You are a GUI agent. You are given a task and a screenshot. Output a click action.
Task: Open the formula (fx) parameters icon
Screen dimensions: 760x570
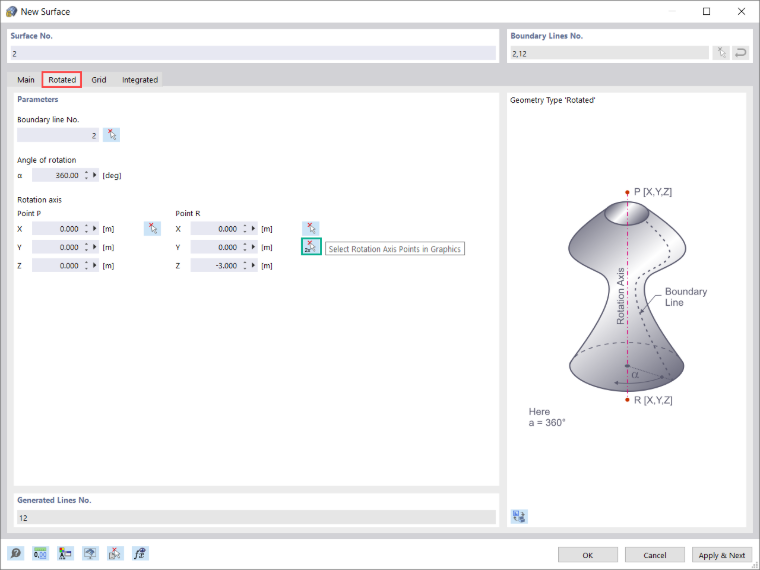point(140,553)
